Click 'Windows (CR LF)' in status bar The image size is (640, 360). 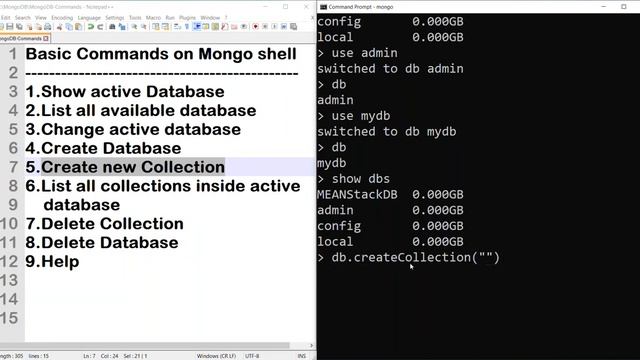tap(216, 356)
